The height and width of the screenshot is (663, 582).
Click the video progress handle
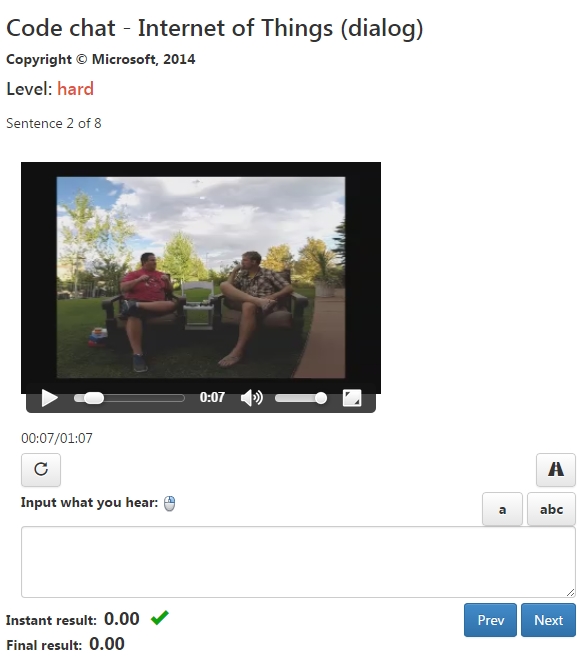coord(93,398)
